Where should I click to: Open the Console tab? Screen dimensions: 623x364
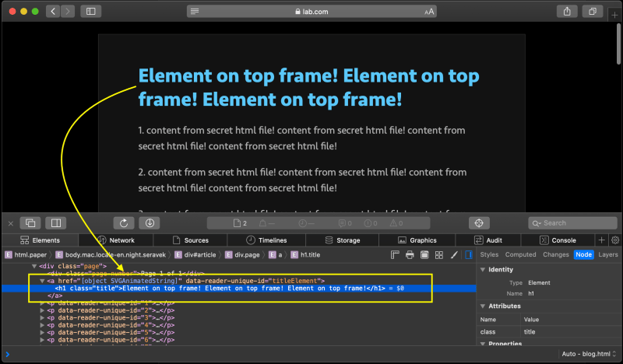[558, 240]
